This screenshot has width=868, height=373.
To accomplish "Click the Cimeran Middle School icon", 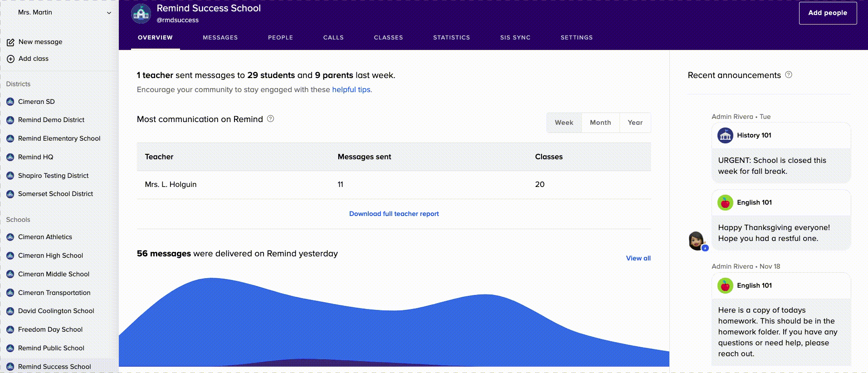I will pyautogui.click(x=10, y=275).
